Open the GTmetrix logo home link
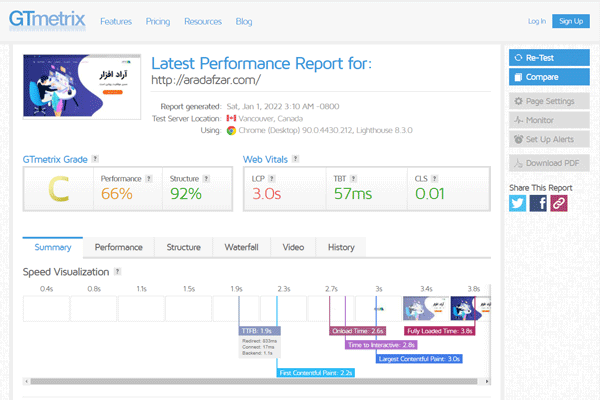Screen dimensions: 600x400 (47, 20)
